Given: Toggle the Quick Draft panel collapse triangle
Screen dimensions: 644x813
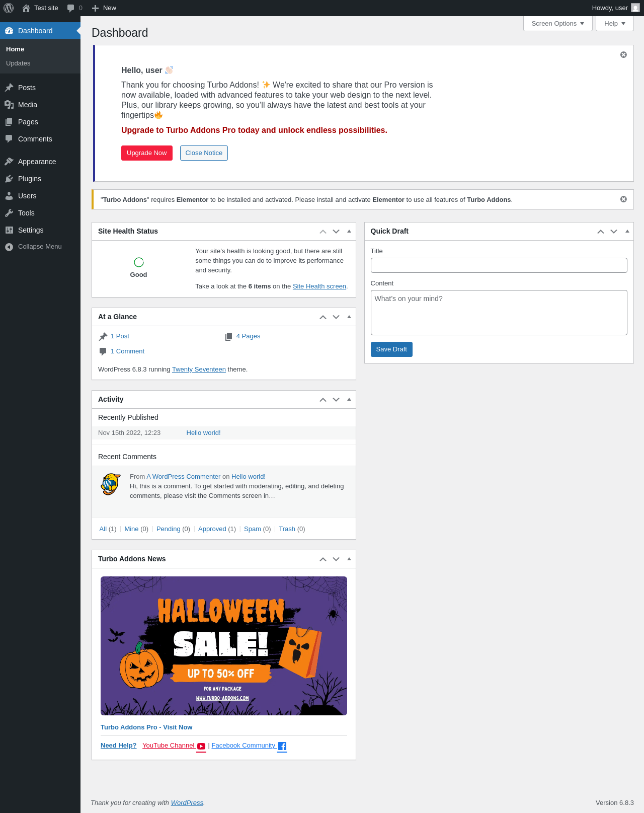Looking at the screenshot, I should tap(627, 232).
